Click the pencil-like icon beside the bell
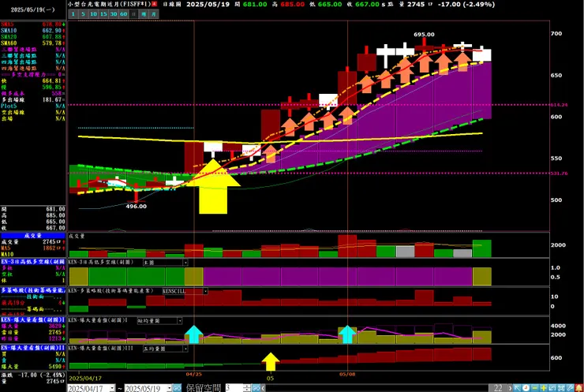 571,388
